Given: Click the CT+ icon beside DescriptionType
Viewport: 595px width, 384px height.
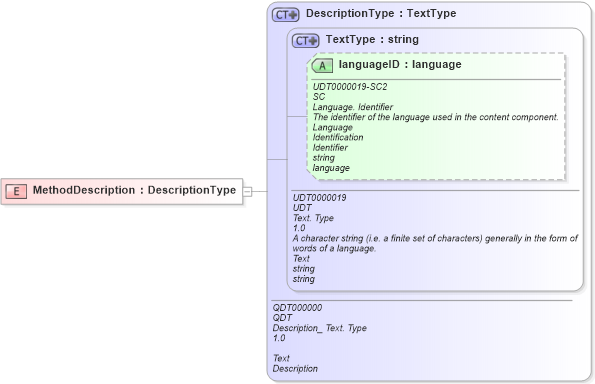Looking at the screenshot, I should point(286,14).
